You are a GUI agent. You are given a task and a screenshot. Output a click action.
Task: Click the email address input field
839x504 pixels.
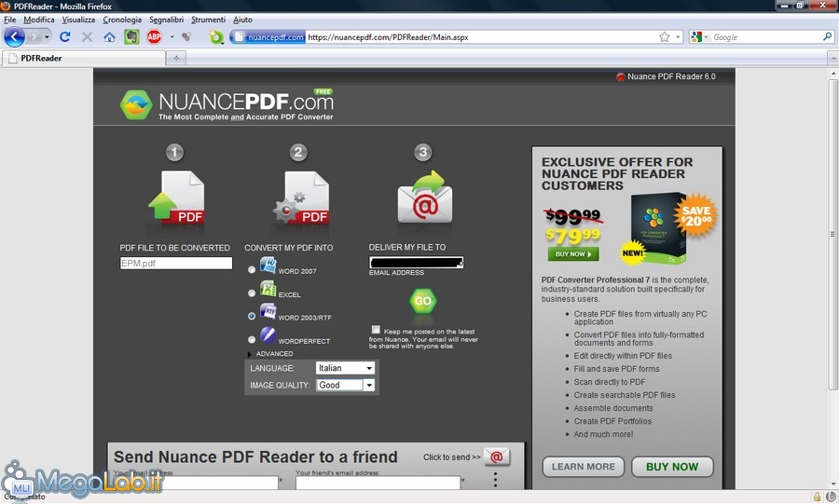[x=417, y=263]
